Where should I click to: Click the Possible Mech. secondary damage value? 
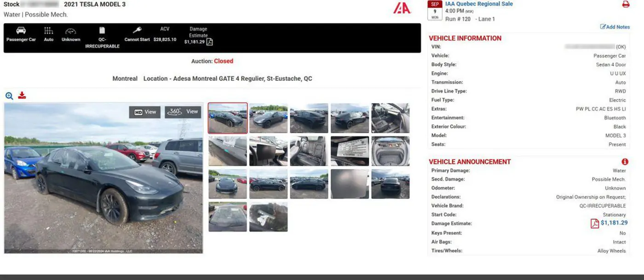pyautogui.click(x=609, y=179)
